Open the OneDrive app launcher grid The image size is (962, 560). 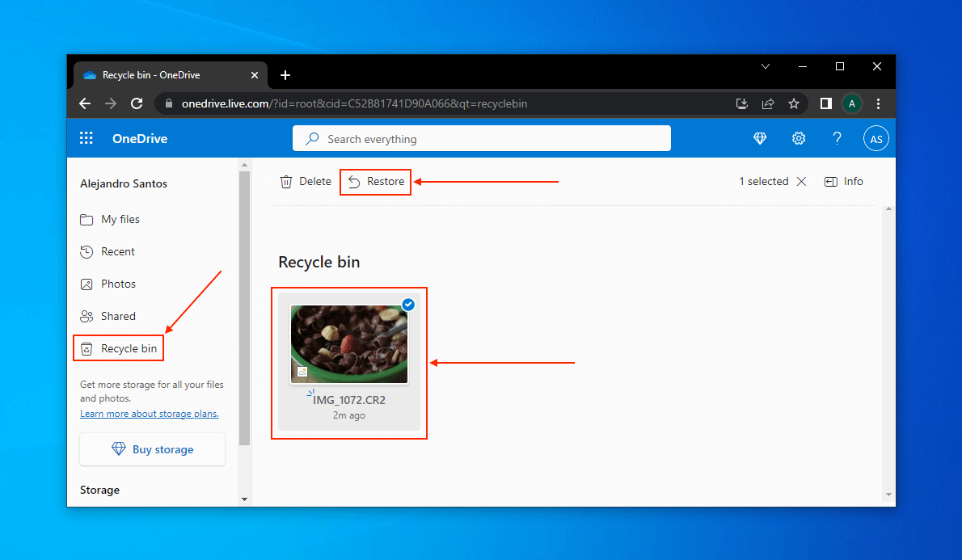86,138
